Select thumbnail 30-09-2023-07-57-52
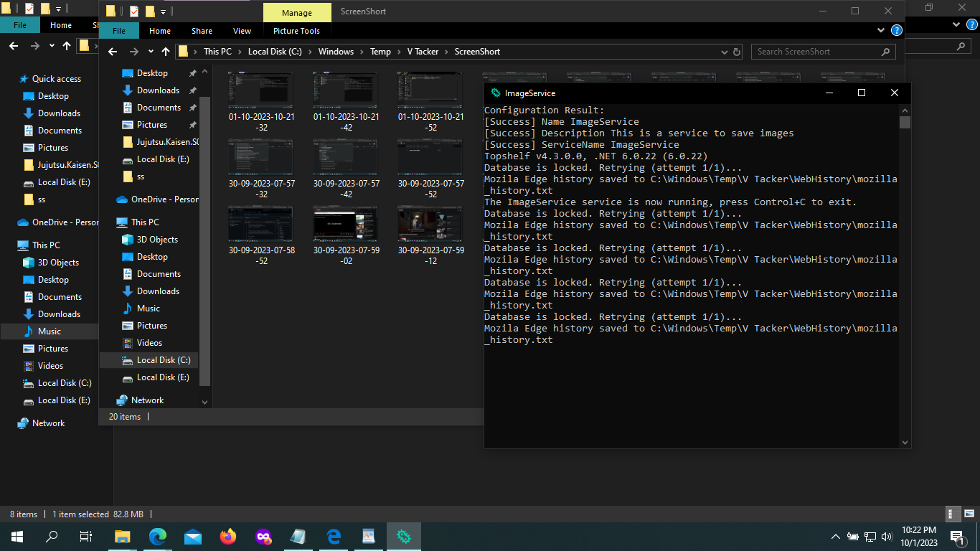 pos(431,168)
